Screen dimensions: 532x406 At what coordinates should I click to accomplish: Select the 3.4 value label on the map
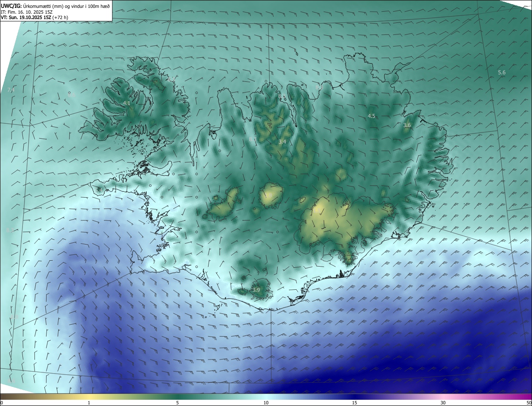point(282,142)
